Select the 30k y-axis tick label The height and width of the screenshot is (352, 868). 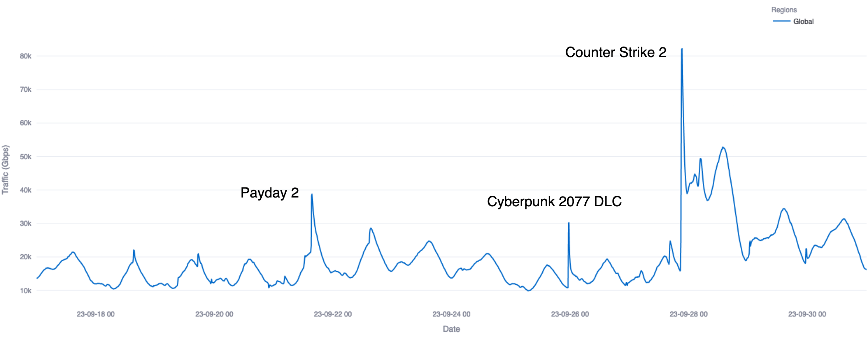click(25, 223)
